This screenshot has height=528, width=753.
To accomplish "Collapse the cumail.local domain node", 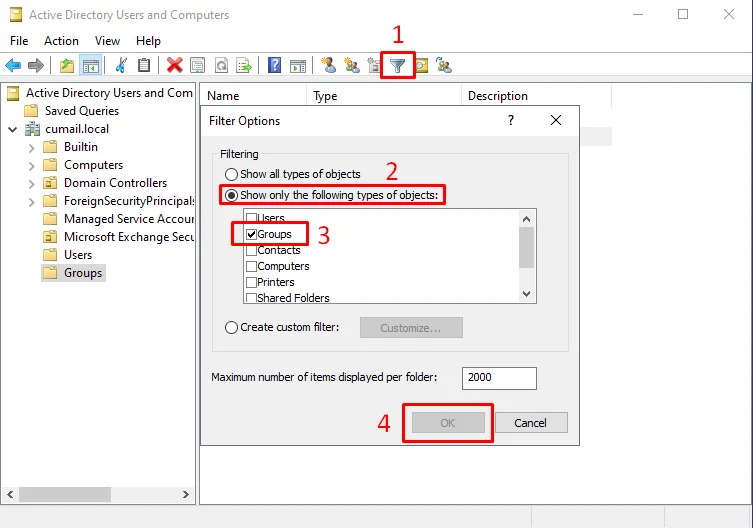I will pos(13,129).
